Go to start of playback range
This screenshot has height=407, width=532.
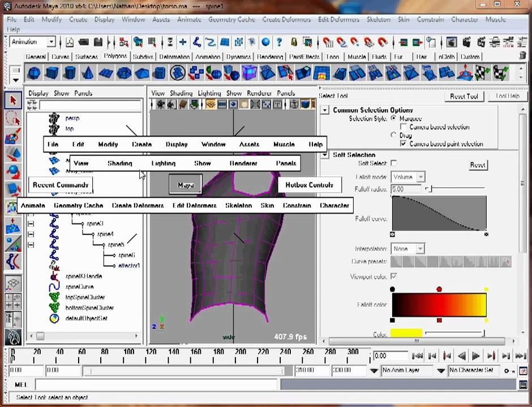pos(417,356)
